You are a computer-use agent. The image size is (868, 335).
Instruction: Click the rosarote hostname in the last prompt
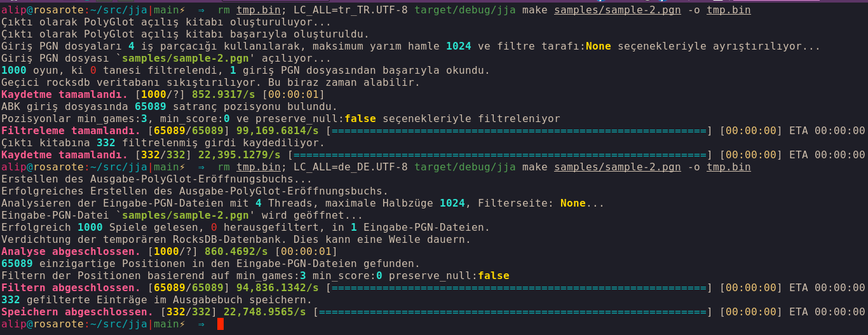pyautogui.click(x=58, y=324)
